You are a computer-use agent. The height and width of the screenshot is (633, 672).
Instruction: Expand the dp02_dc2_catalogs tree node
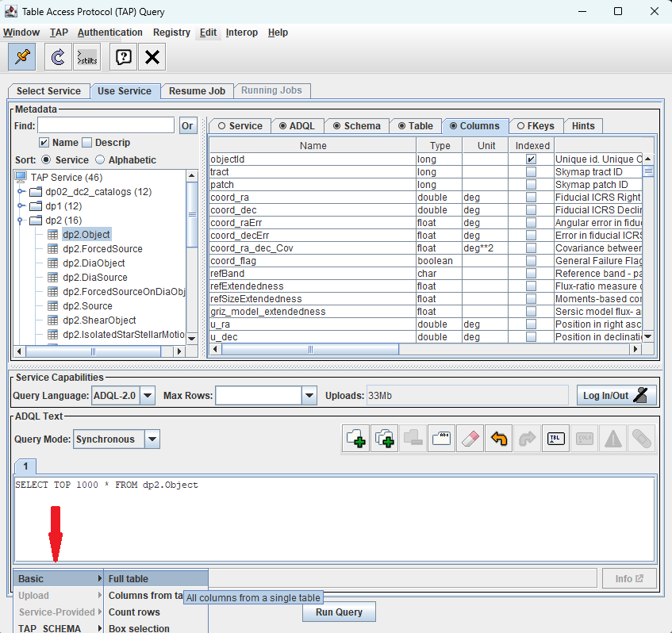(x=20, y=192)
